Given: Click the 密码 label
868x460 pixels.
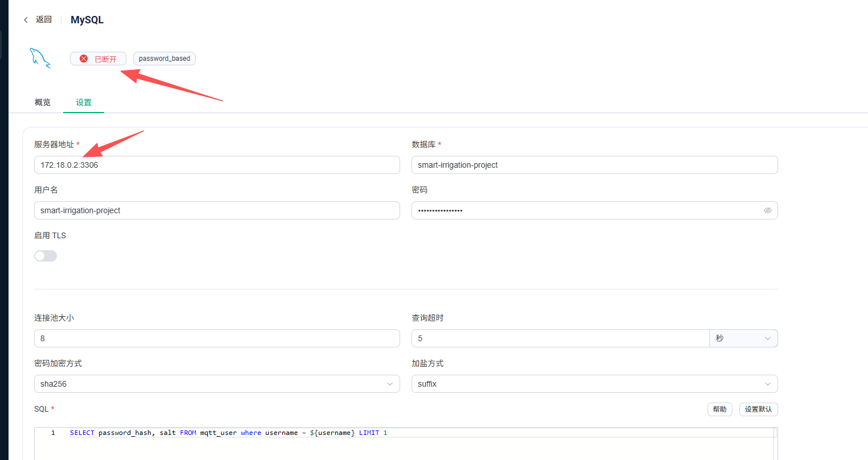Looking at the screenshot, I should coord(419,190).
